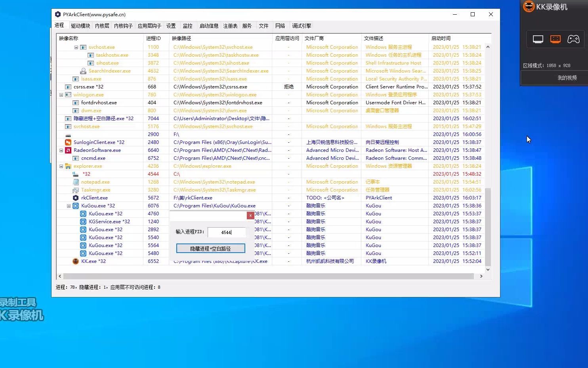Screen dimensions: 588x368
Task: Click the SunloginClient.exe orange icon
Action: (x=68, y=142)
